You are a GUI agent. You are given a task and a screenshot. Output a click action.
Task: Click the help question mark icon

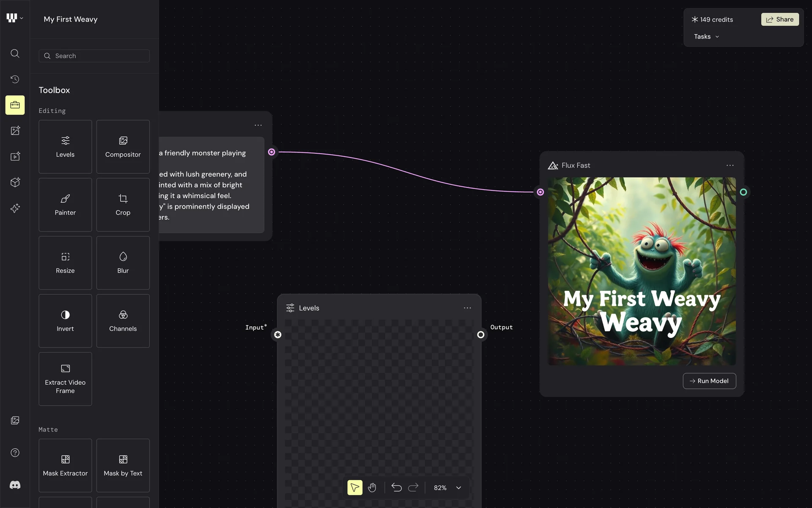coord(15,453)
